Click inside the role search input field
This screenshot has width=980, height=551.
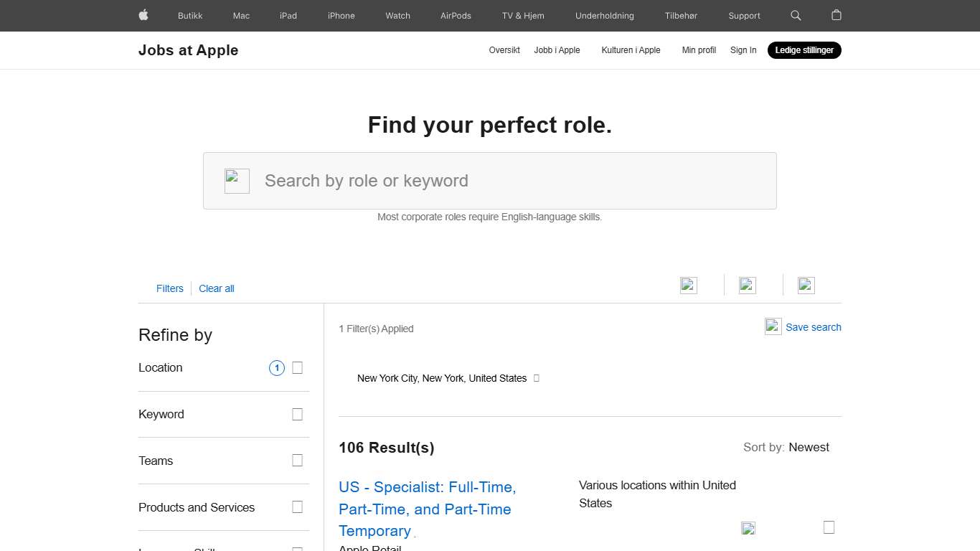tap(490, 180)
